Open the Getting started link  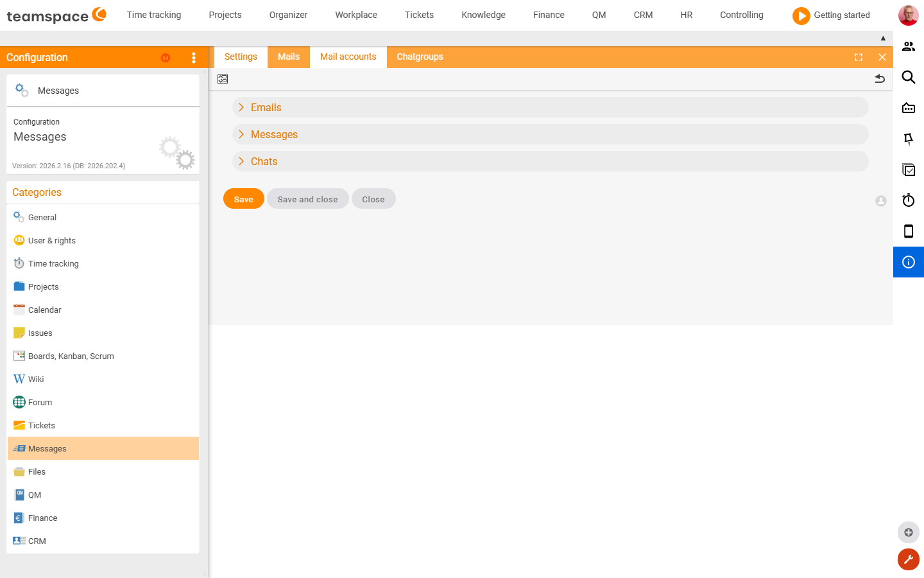[x=842, y=15]
